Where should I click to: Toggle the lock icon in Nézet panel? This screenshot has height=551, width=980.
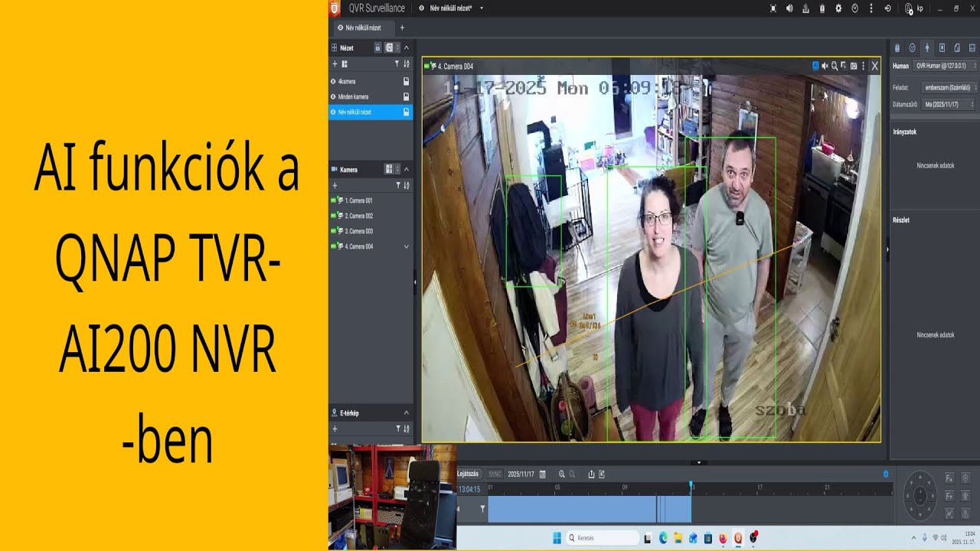click(x=377, y=47)
